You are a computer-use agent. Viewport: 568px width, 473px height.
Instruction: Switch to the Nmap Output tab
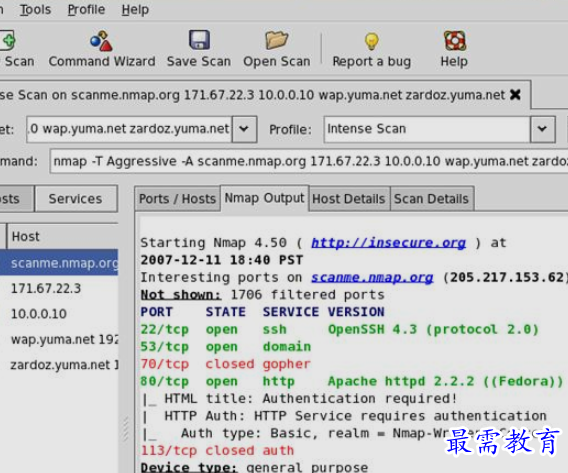[264, 198]
